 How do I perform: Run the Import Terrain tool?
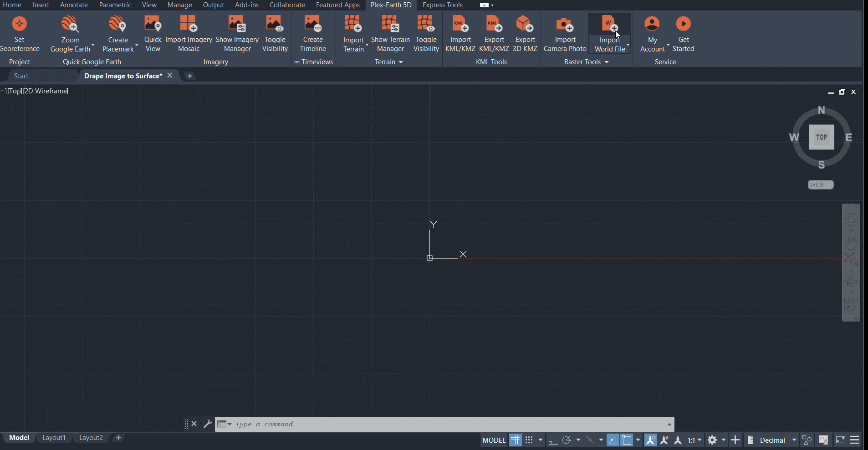tap(353, 34)
